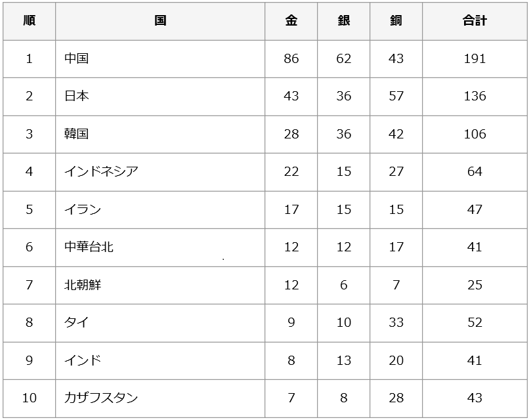Click the 金 gold column header

tap(291, 22)
